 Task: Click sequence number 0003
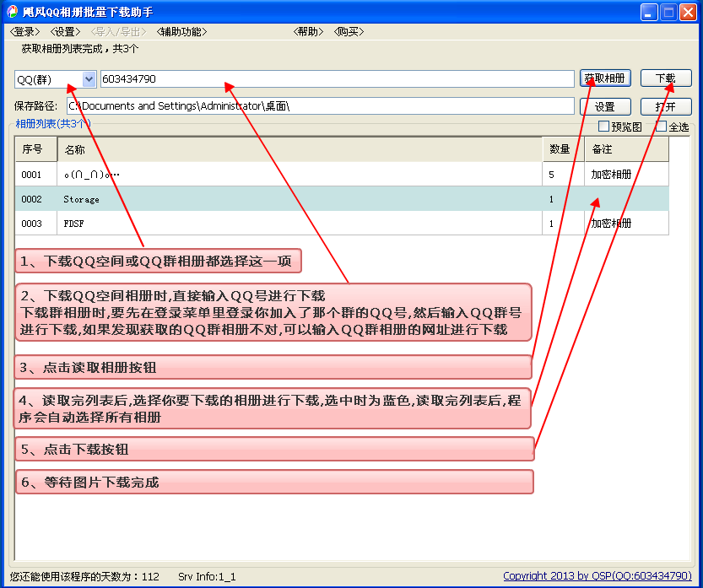click(31, 224)
